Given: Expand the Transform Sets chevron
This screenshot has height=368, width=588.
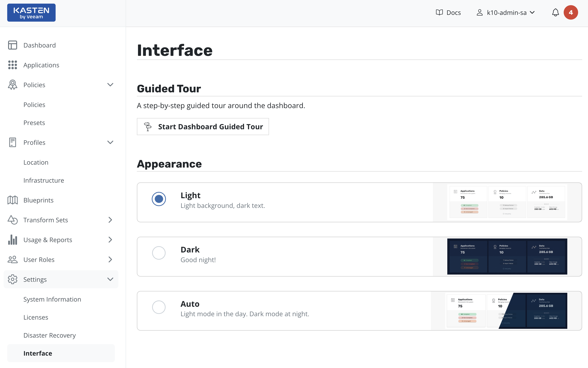Looking at the screenshot, I should click(x=110, y=220).
